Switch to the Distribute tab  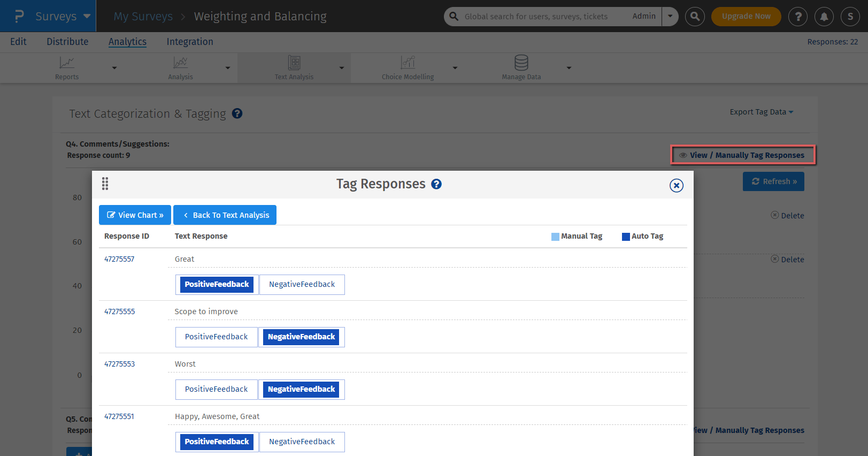[67, 42]
